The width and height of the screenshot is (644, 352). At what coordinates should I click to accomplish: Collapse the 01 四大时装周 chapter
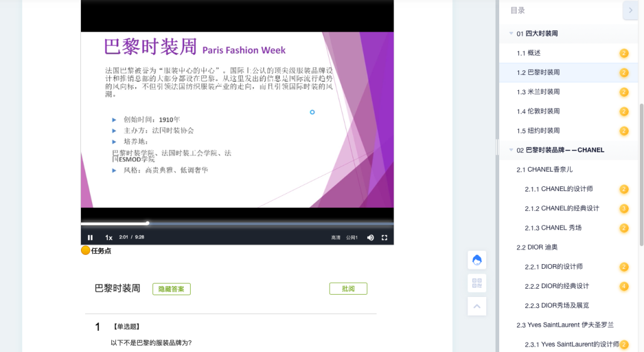click(511, 33)
